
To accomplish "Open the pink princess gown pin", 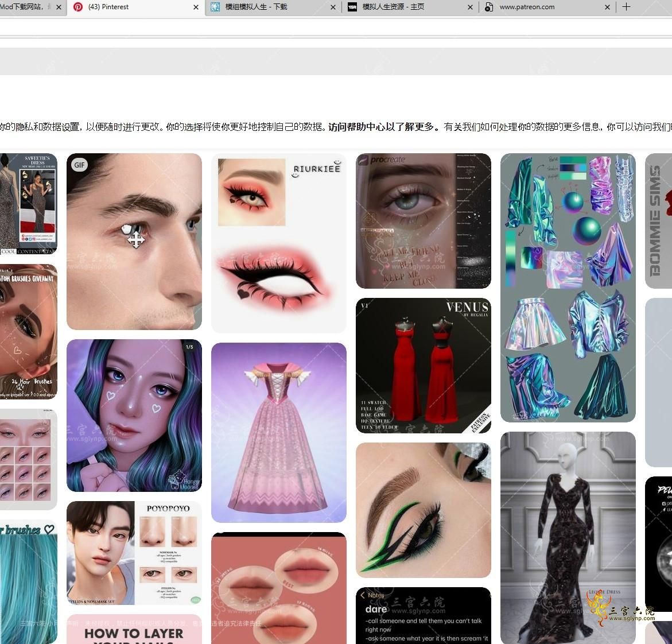I will tap(279, 433).
